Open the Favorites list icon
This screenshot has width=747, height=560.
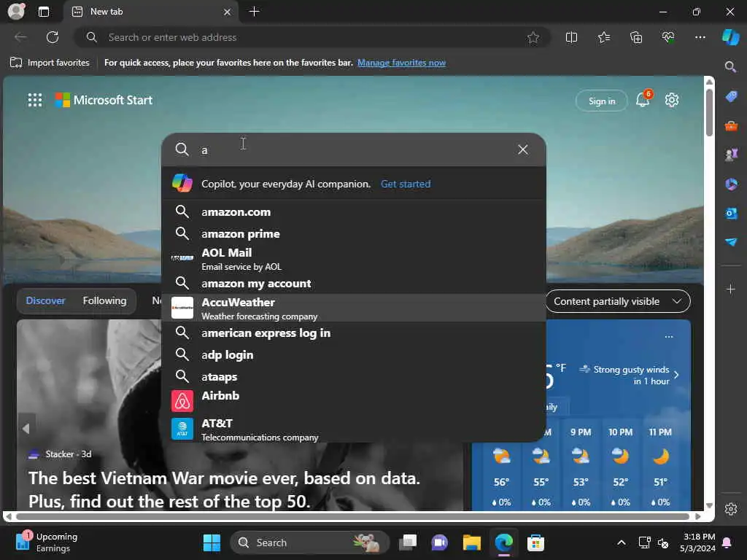click(603, 37)
